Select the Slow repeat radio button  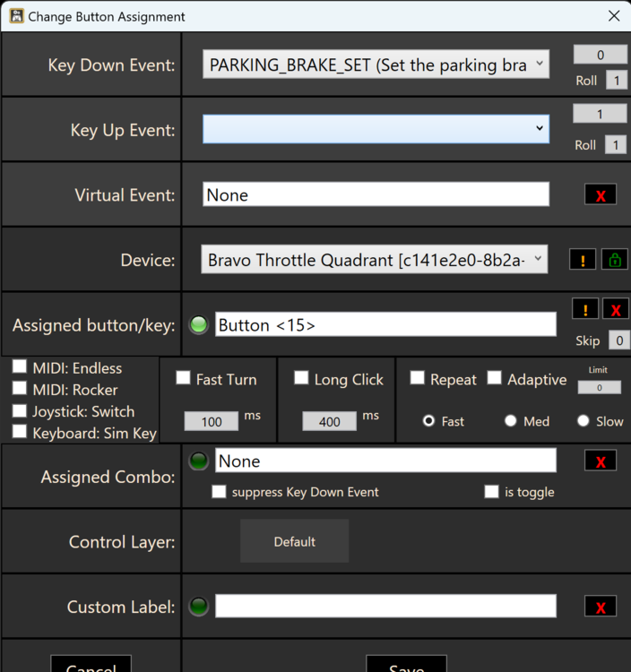pyautogui.click(x=583, y=421)
